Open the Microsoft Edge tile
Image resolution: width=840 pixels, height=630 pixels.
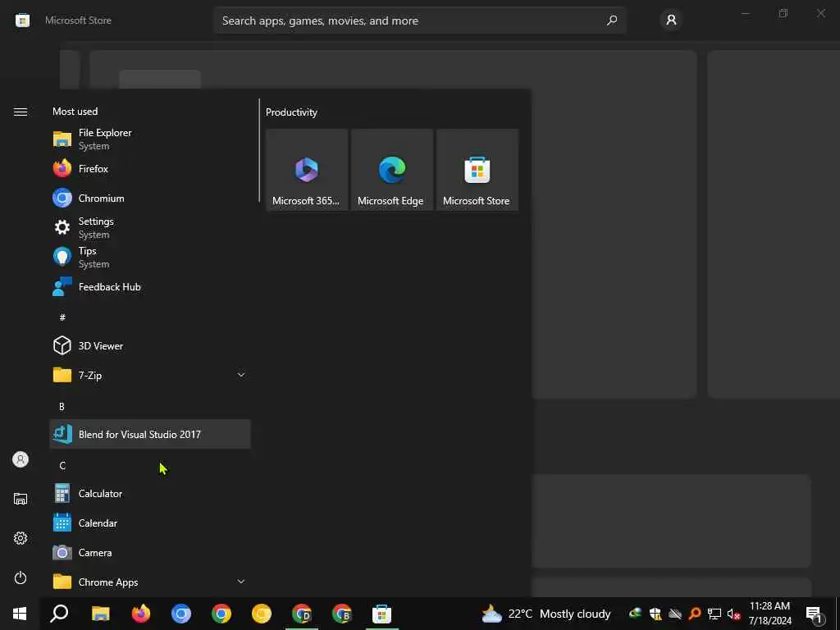tap(391, 170)
